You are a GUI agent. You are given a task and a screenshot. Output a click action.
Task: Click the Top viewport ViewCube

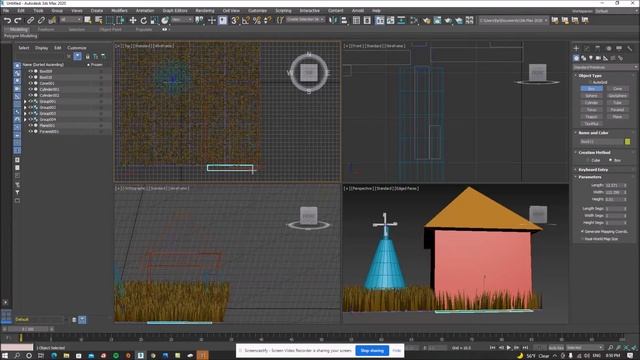[309, 73]
